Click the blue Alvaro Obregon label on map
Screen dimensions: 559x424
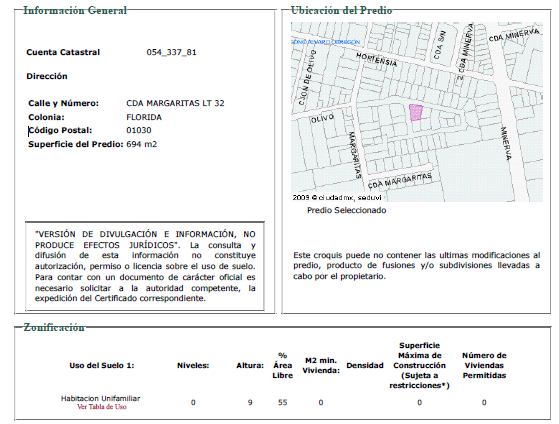coord(325,42)
